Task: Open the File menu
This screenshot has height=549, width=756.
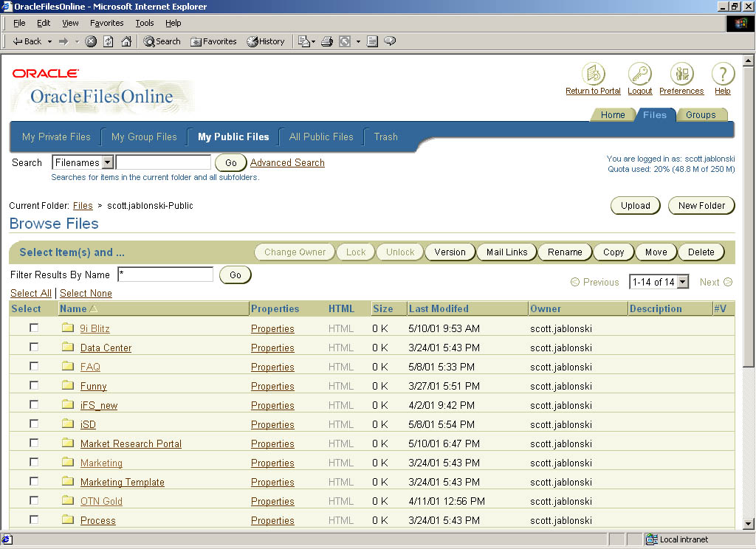Action: [19, 23]
